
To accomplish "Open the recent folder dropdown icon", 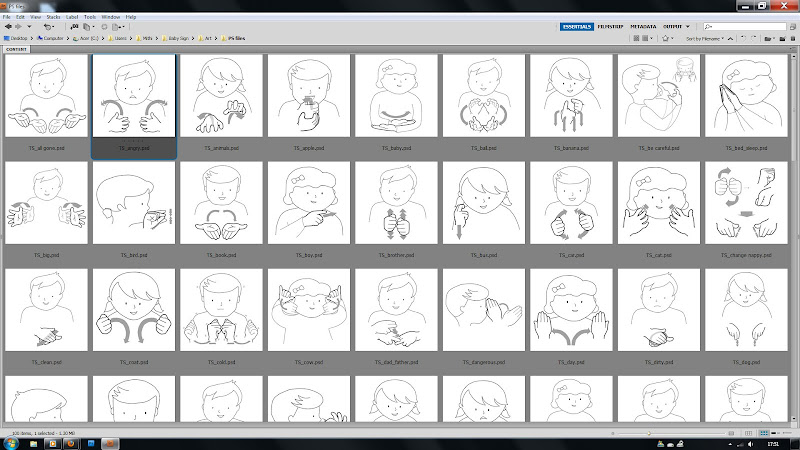I will pyautogui.click(x=768, y=38).
